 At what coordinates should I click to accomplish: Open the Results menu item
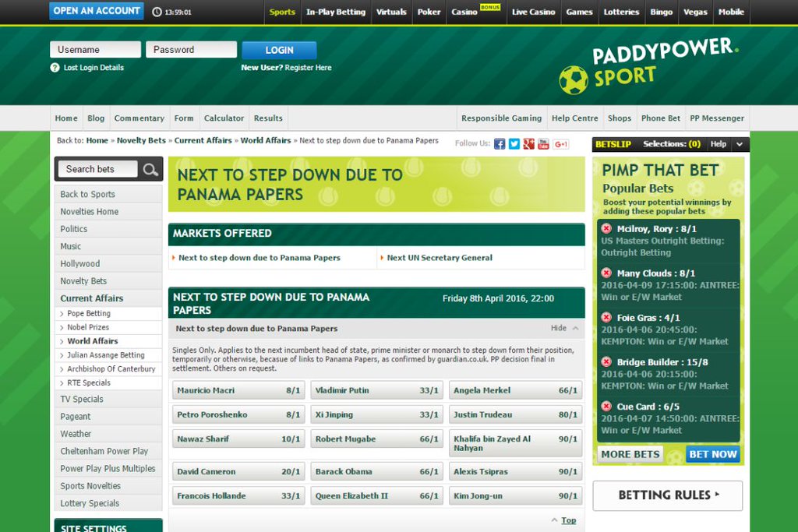point(268,118)
